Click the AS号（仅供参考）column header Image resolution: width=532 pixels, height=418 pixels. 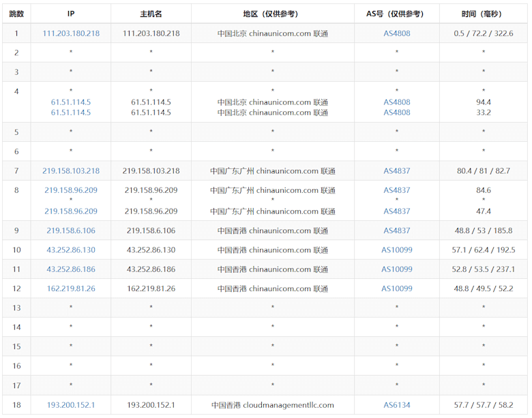point(397,14)
